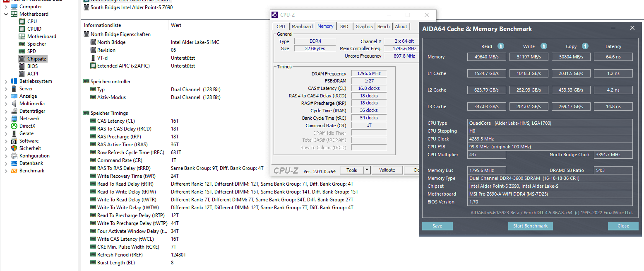
Task: Switch to the Mainboard tab in CPU-Z
Action: tap(302, 27)
